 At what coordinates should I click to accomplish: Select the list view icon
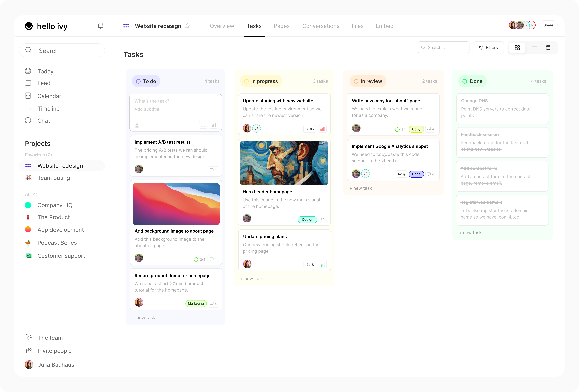click(534, 47)
